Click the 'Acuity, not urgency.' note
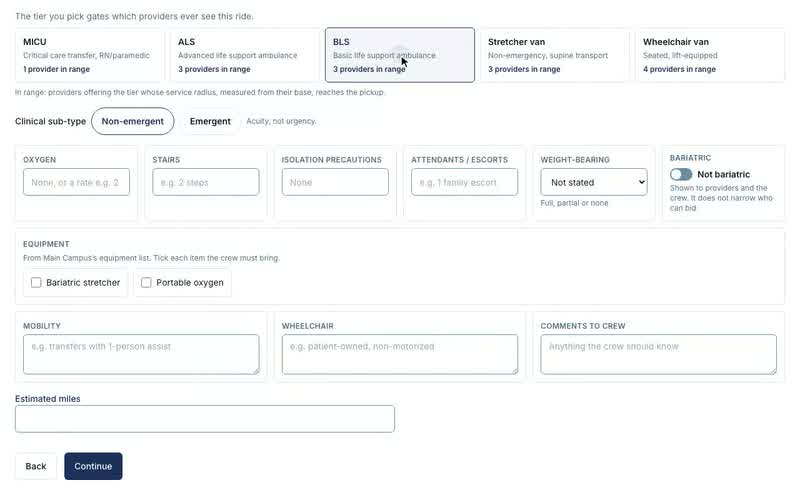 pos(281,121)
